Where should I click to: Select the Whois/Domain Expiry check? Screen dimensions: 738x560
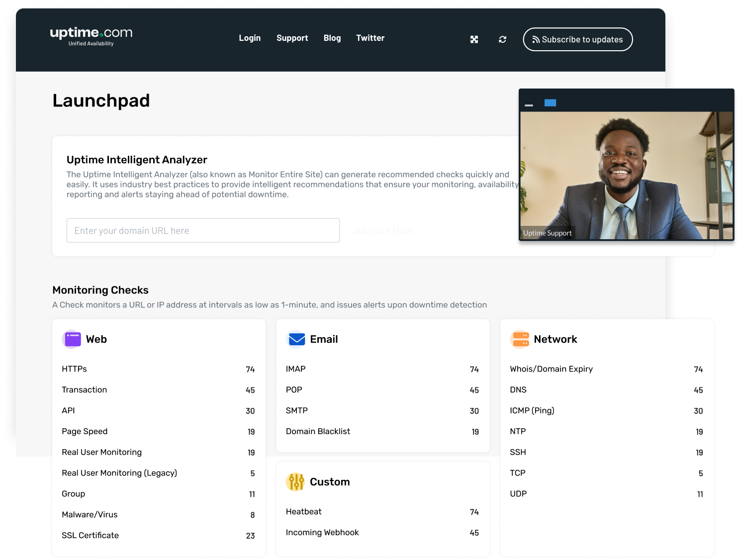tap(607, 369)
